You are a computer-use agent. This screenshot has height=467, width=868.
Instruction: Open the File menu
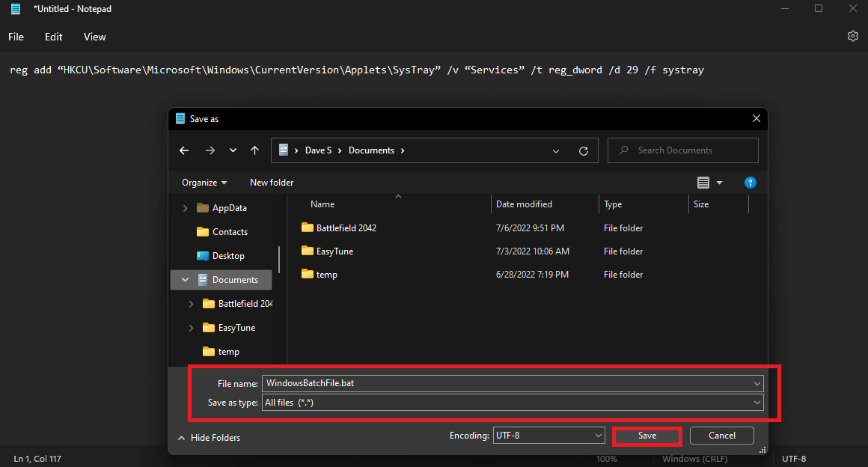point(16,36)
